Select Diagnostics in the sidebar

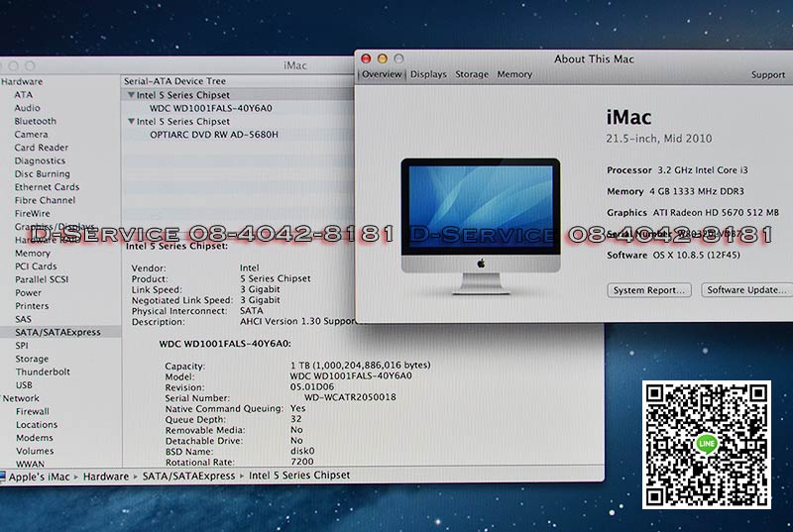[x=40, y=160]
